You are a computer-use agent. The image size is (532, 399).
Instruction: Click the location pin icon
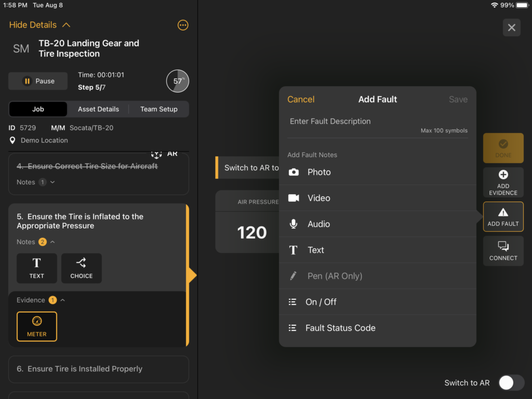click(12, 140)
